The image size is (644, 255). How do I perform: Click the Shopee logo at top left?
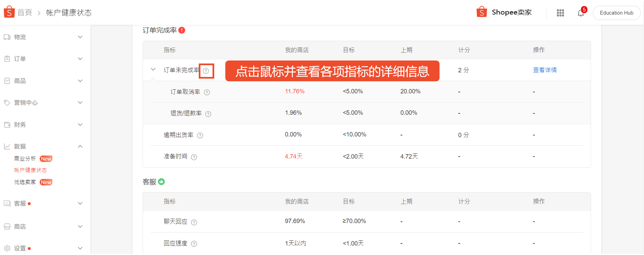(x=9, y=12)
